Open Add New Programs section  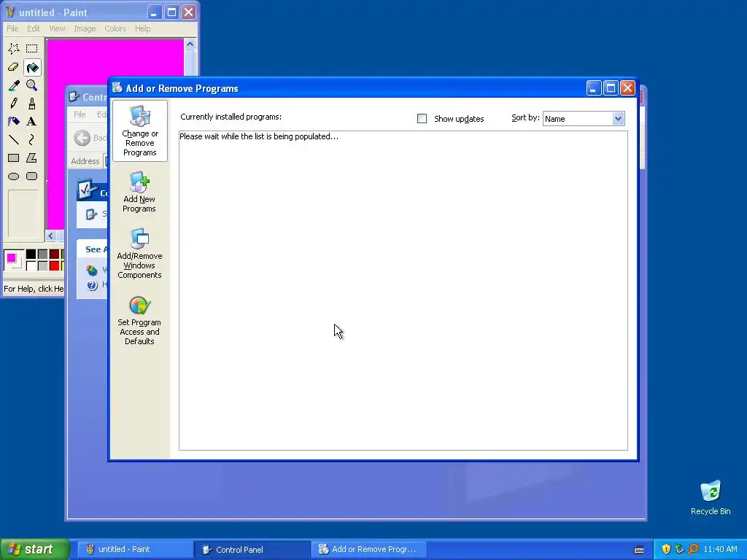[x=139, y=192]
